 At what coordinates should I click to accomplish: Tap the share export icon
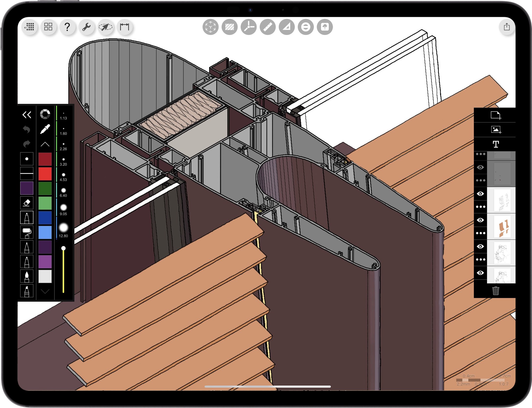pyautogui.click(x=507, y=27)
